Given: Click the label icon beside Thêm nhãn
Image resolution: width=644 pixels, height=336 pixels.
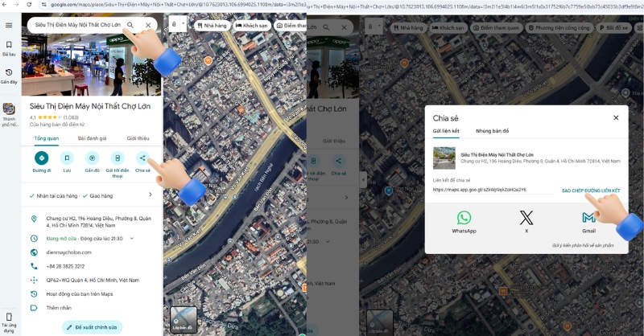Looking at the screenshot, I should pos(34,308).
